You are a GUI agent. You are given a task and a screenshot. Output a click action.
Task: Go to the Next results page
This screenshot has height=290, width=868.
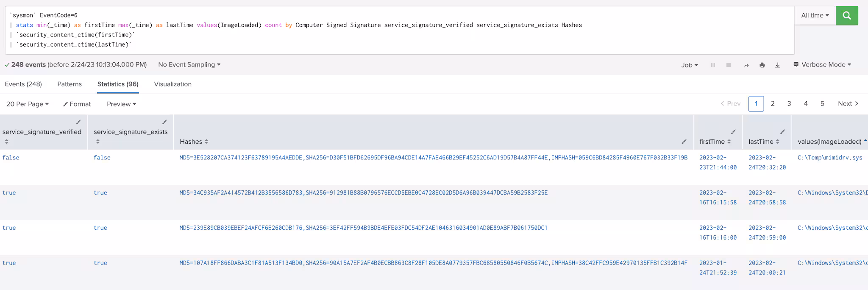coord(848,103)
